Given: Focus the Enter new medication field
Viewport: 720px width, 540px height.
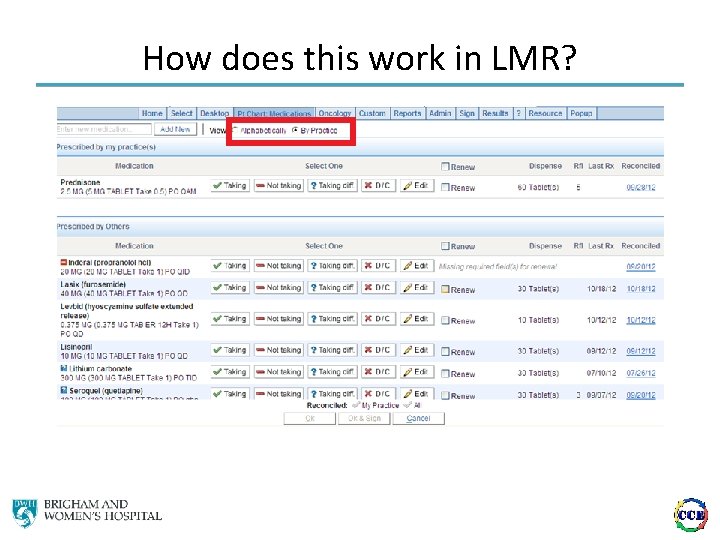Looking at the screenshot, I should coord(104,129).
